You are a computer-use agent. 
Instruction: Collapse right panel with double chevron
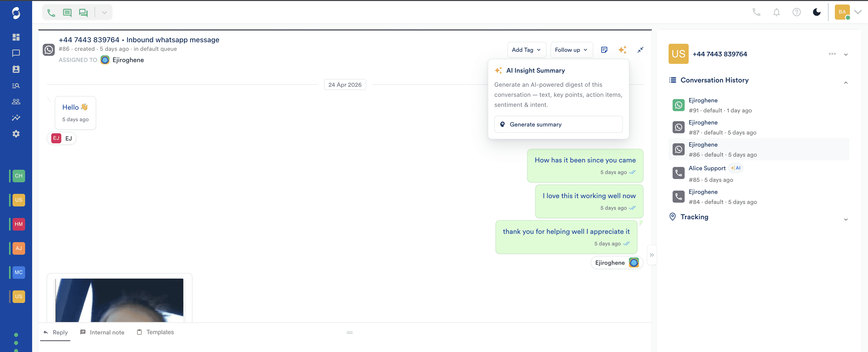tap(652, 255)
